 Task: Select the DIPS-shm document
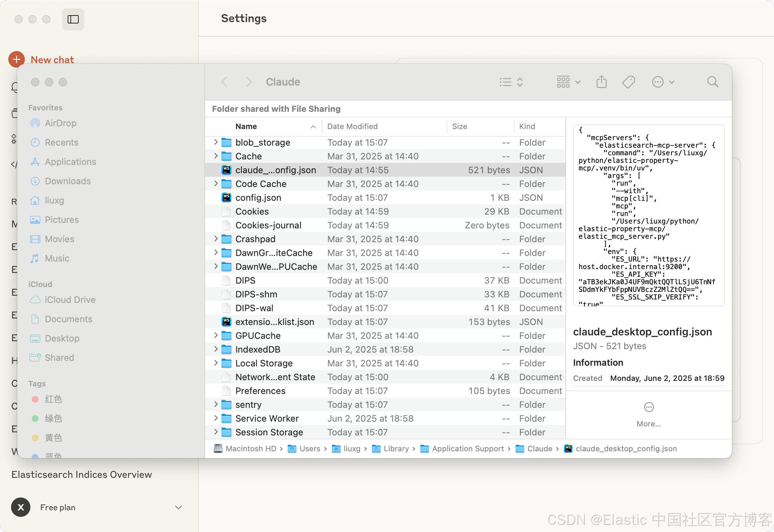[385, 294]
